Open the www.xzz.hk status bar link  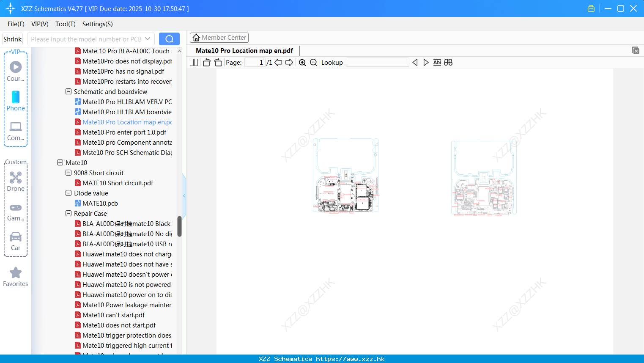(x=350, y=359)
